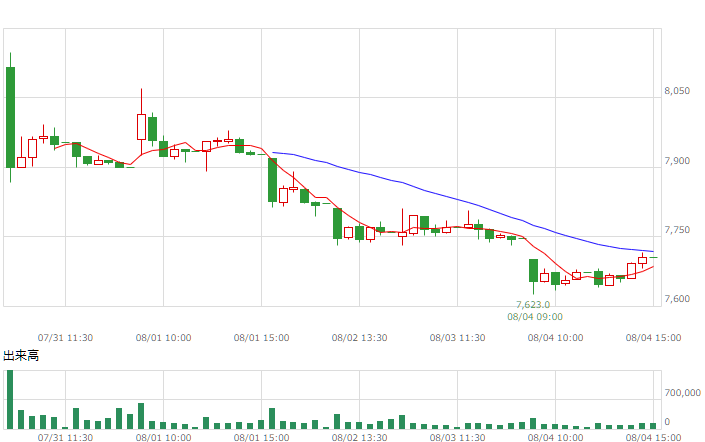This screenshot has width=705, height=442.
Task: Click the 08/02 13:30 volume chart time label
Action: pos(359,438)
